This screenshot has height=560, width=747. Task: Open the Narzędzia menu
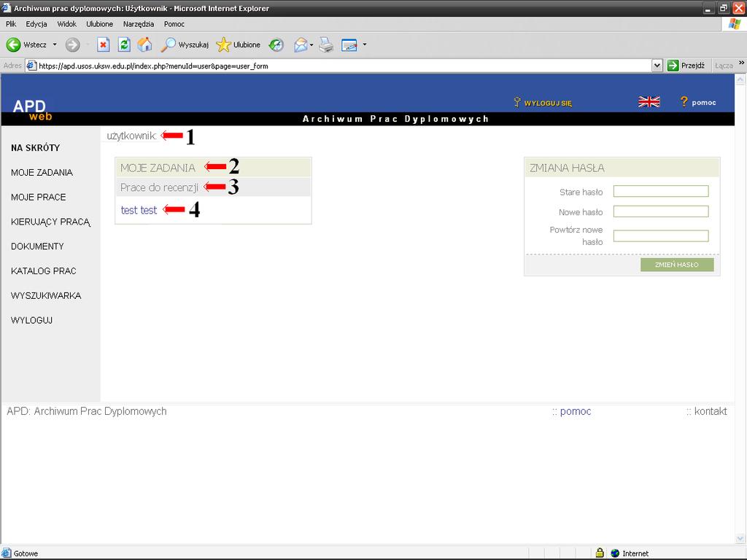138,24
